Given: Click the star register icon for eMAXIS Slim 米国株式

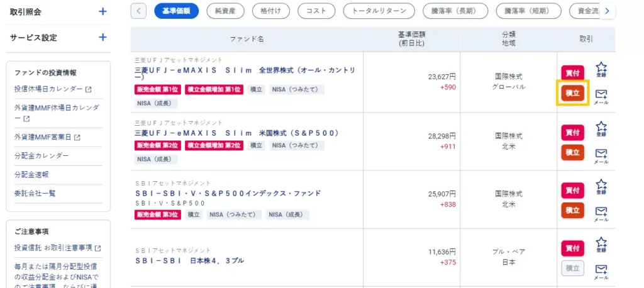Looking at the screenshot, I should click(x=601, y=127).
